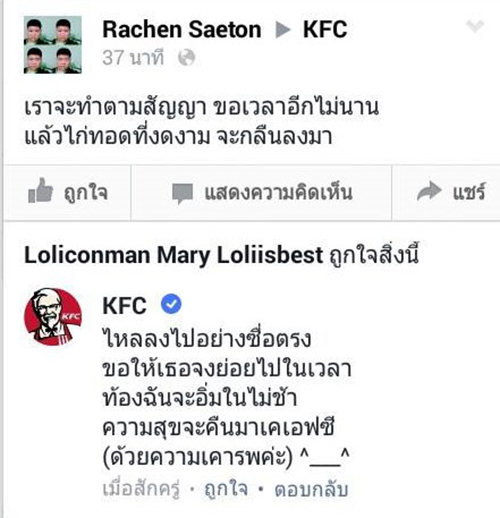
Task: Click the share arrow icon
Action: click(x=429, y=191)
